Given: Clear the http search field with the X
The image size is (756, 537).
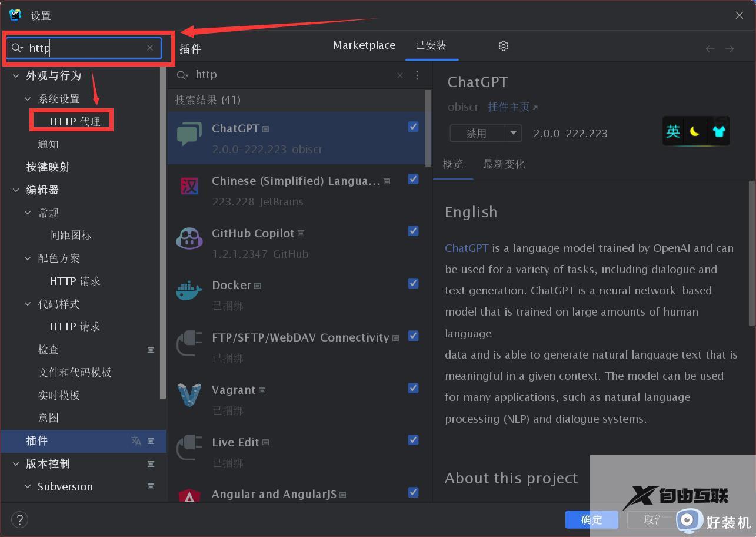Looking at the screenshot, I should (x=150, y=48).
